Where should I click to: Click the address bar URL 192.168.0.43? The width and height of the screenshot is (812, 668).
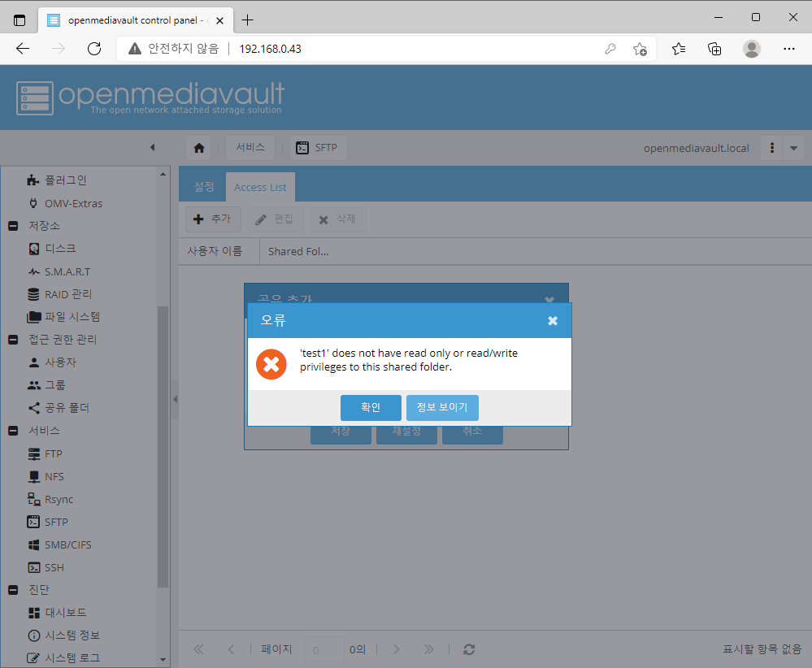pos(271,49)
